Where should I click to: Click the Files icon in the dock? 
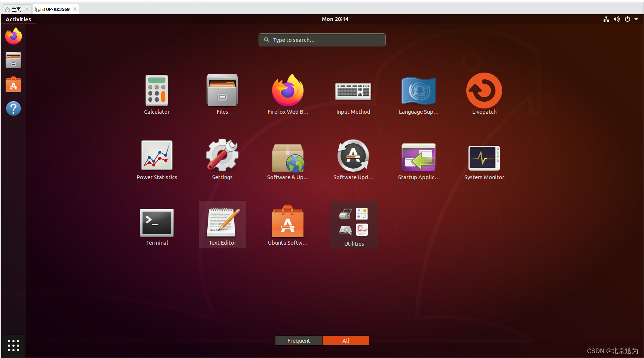click(13, 60)
